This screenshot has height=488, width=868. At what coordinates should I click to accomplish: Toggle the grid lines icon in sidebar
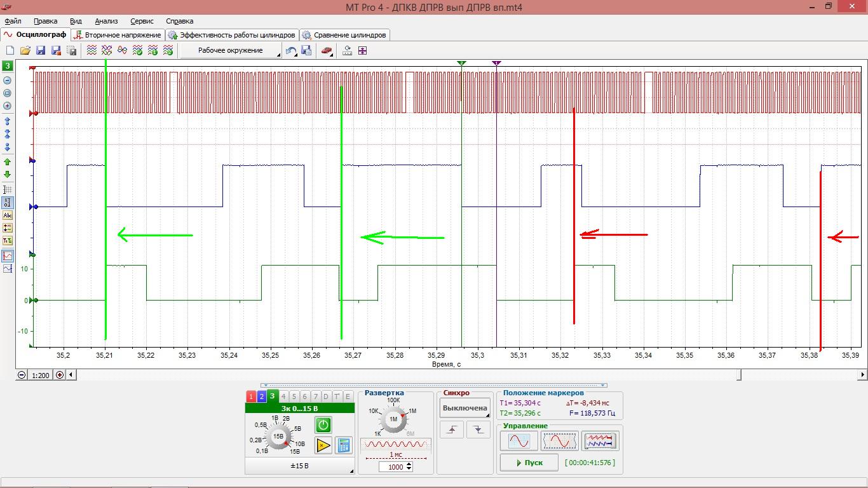pos(8,190)
